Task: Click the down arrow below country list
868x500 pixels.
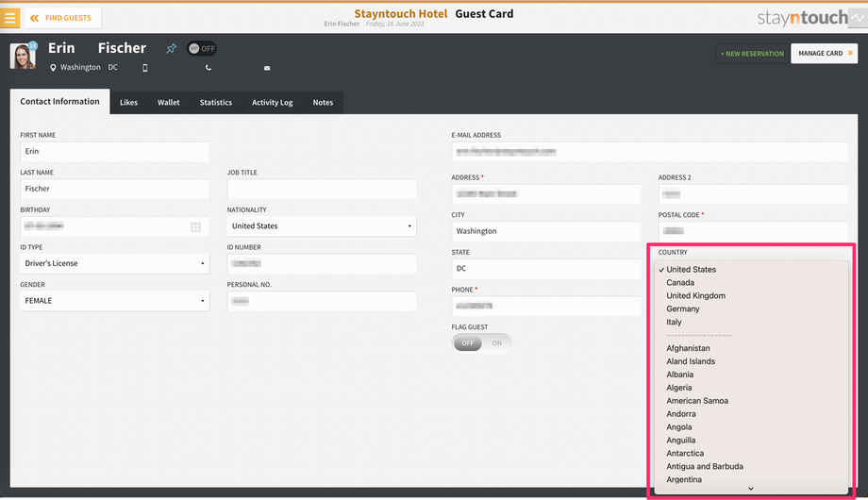Action: pos(751,489)
